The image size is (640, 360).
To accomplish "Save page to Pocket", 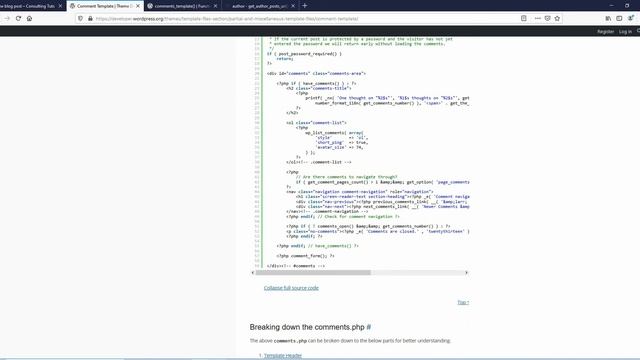I will [x=548, y=18].
